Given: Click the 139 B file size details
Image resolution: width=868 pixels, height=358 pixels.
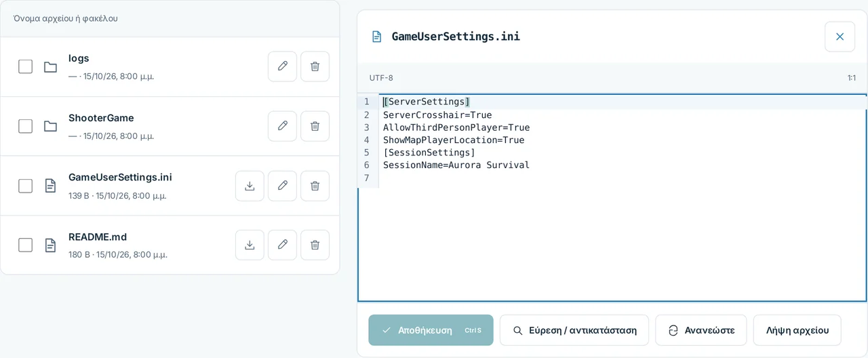Looking at the screenshot, I should click(x=117, y=195).
